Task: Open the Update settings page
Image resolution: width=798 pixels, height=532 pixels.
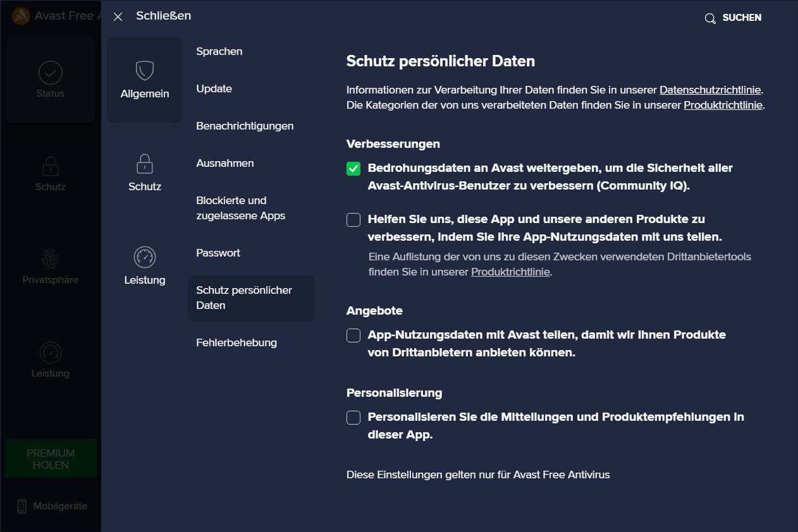Action: point(214,88)
